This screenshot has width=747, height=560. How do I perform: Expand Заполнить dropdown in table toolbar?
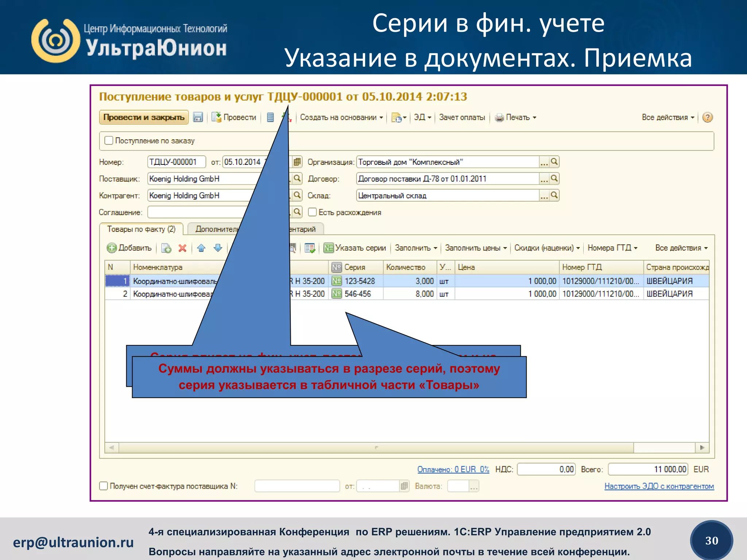[x=416, y=248]
